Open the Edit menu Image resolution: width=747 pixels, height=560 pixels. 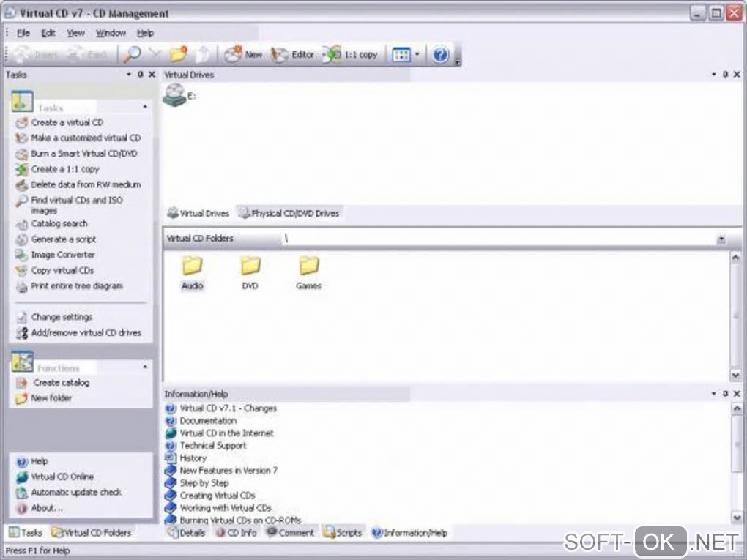coord(48,33)
